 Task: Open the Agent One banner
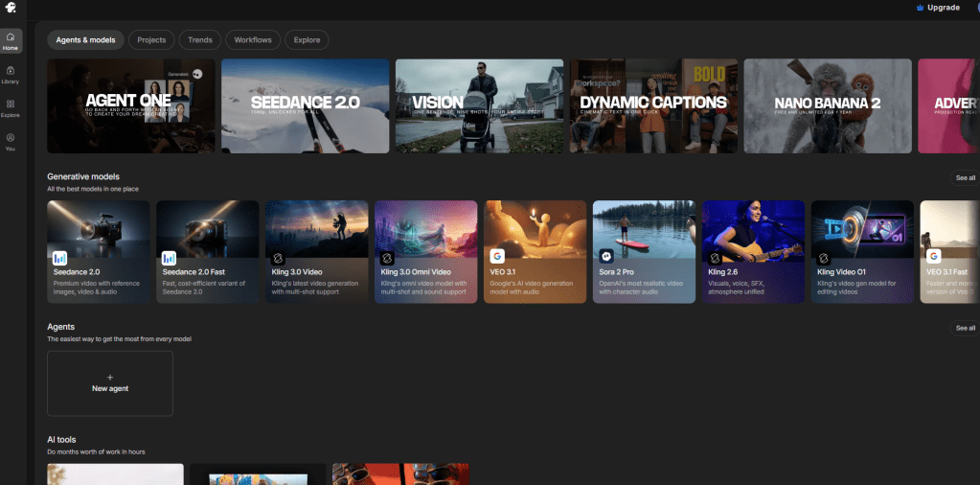pos(131,105)
